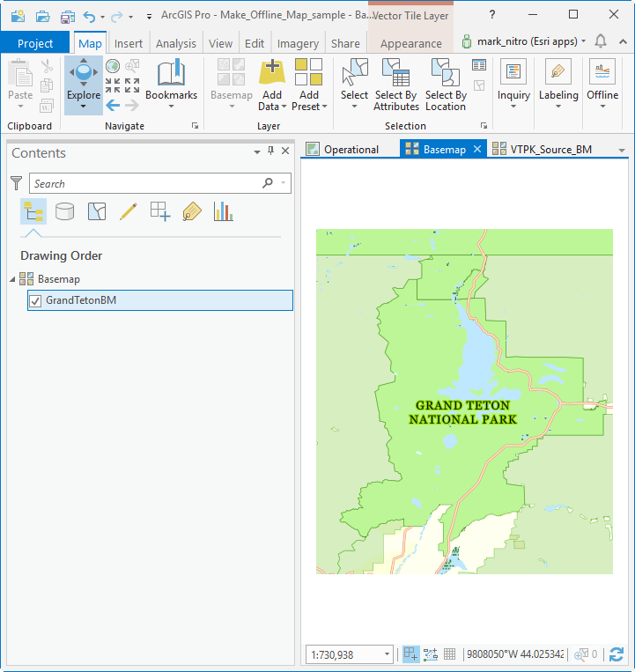Collapse the Basemap group in Contents
Viewport: 635px width, 672px height.
tap(12, 279)
